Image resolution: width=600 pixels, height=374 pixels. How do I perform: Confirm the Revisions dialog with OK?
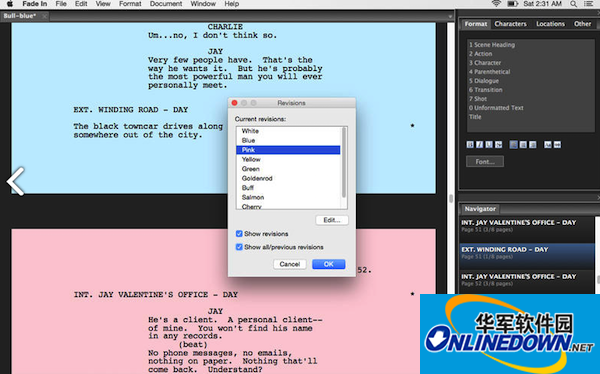329,264
